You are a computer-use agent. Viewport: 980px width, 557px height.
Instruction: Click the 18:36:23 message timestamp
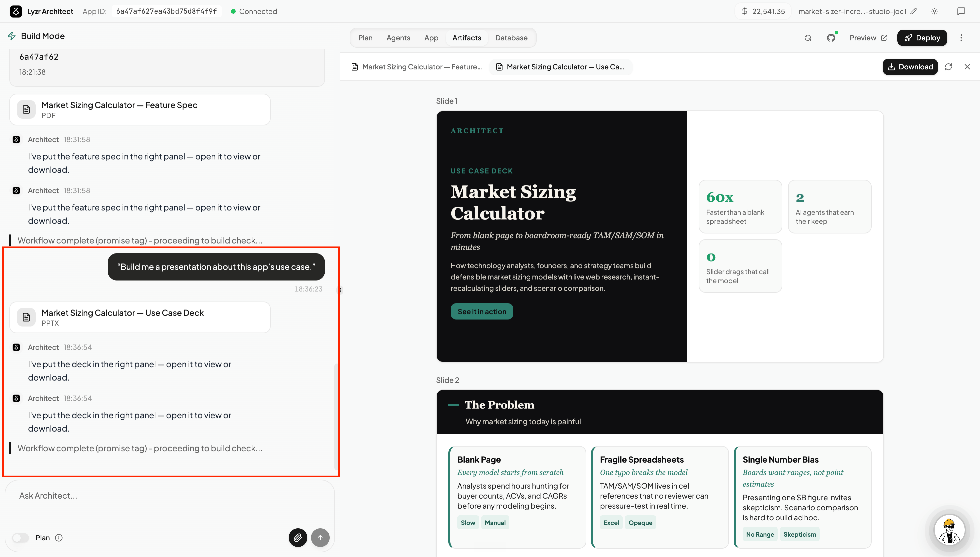pos(308,289)
